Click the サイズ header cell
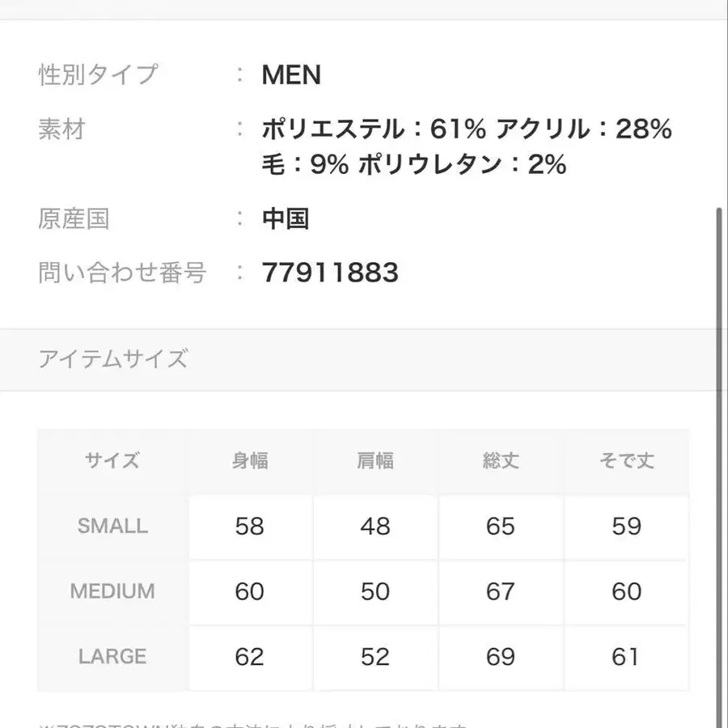Image resolution: width=728 pixels, height=728 pixels. point(112,461)
